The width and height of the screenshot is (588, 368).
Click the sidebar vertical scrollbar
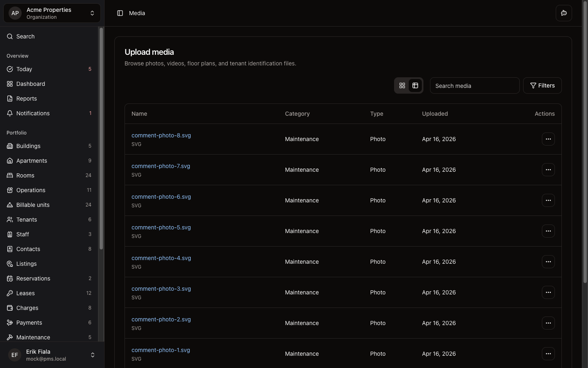coord(101,139)
